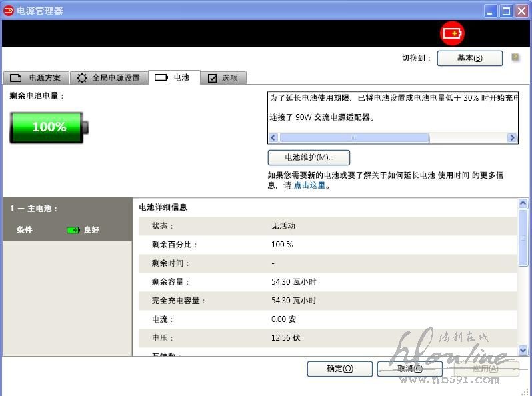This screenshot has width=532, height=396.
Task: Click the help question mark icon
Action: (x=515, y=57)
